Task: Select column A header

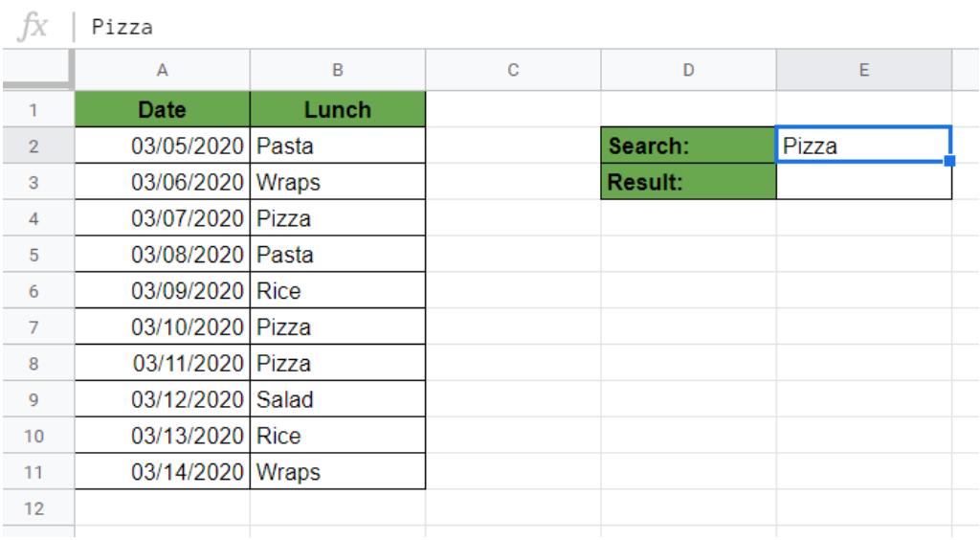Action: [x=162, y=70]
